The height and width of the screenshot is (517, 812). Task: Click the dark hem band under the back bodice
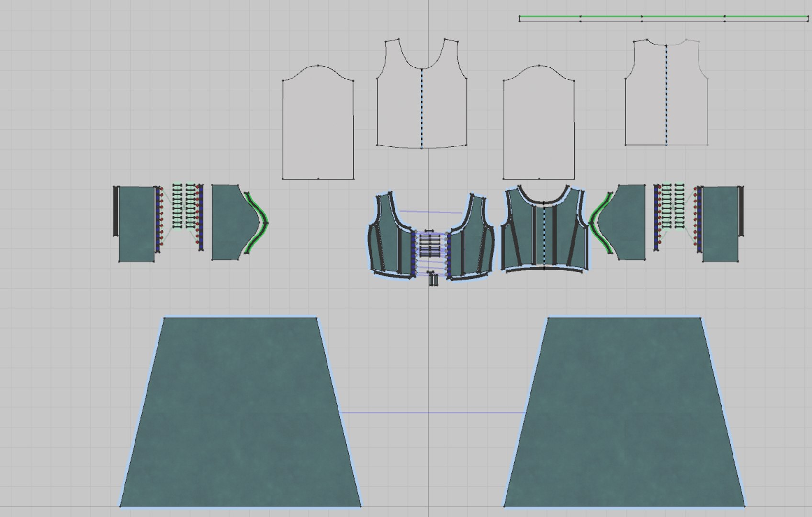(x=544, y=270)
